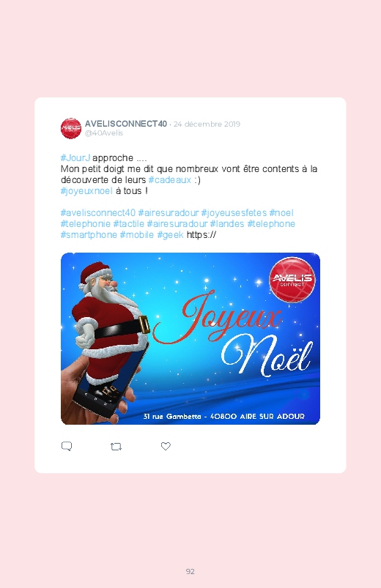Open the #geek hashtag
381x588 pixels.
tap(171, 235)
